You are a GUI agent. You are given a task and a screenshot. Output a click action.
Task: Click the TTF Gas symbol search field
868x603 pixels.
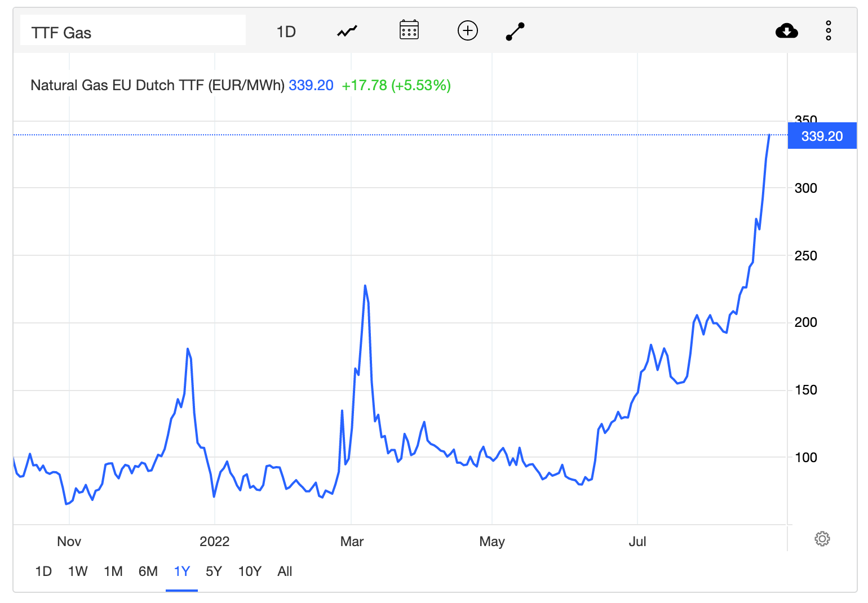tap(133, 30)
